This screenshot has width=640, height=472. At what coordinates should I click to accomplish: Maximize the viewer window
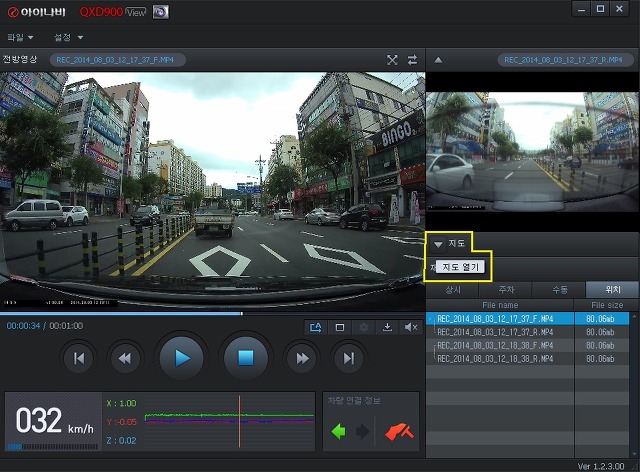600,9
